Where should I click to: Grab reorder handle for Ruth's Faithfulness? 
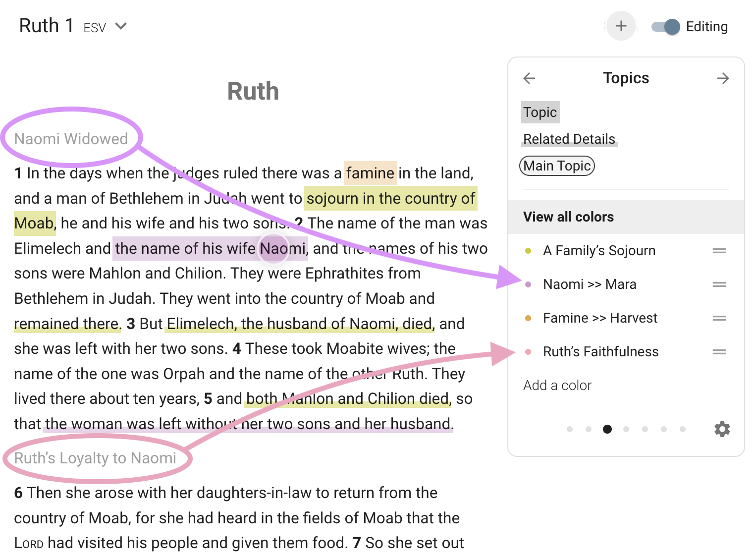pos(719,352)
